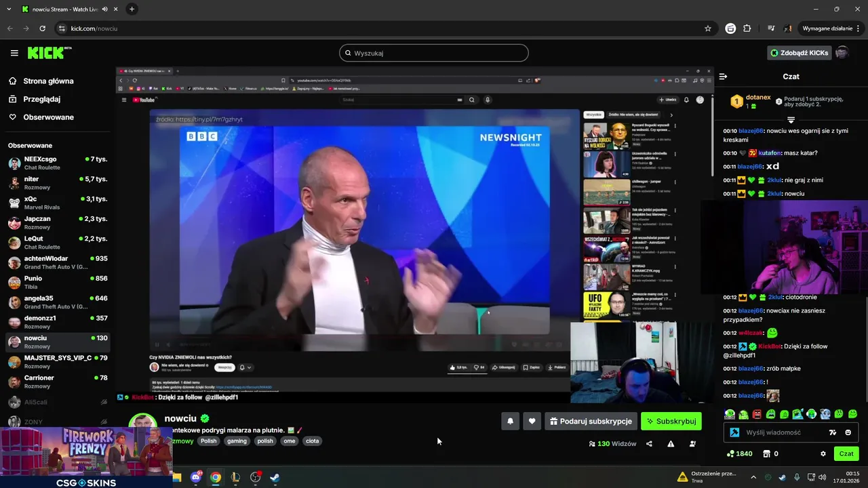Viewport: 868px width, 488px height.
Task: Click the translate icon in chat input
Action: pyautogui.click(x=833, y=432)
